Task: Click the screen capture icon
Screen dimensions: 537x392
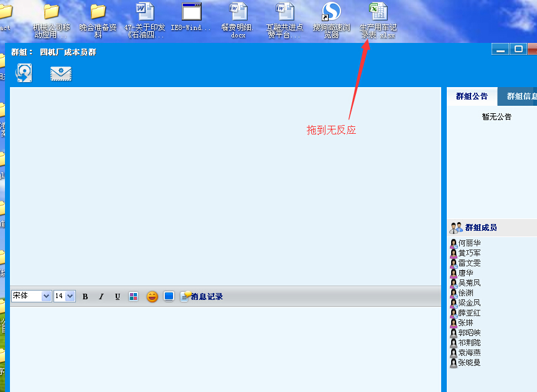Action: [169, 296]
